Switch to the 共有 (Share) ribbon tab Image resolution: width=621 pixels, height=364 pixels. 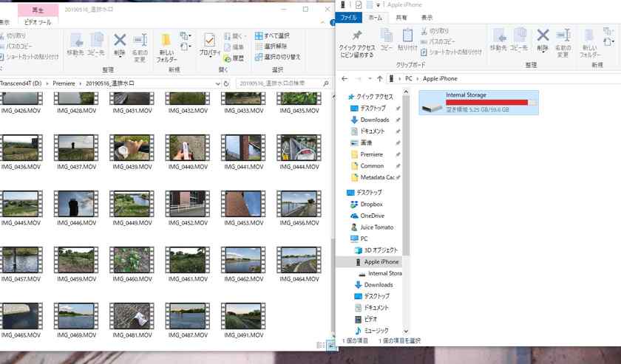coord(401,17)
